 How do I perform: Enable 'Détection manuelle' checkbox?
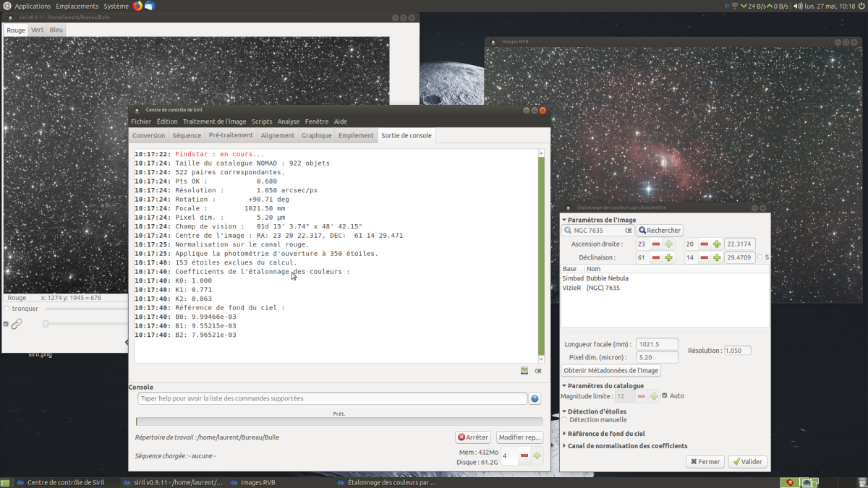(x=565, y=419)
